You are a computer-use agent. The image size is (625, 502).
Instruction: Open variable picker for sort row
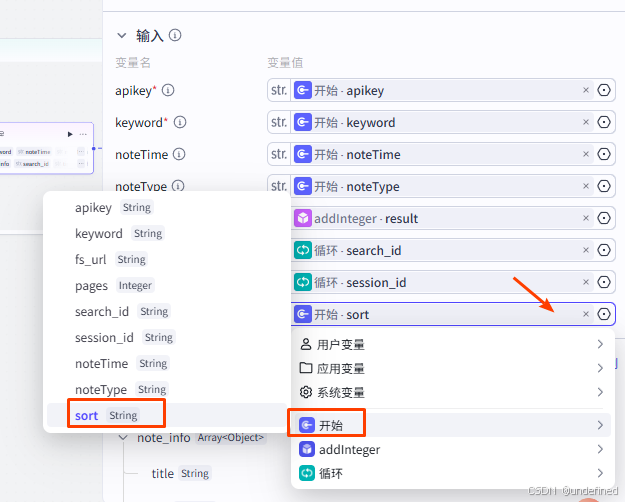point(604,314)
